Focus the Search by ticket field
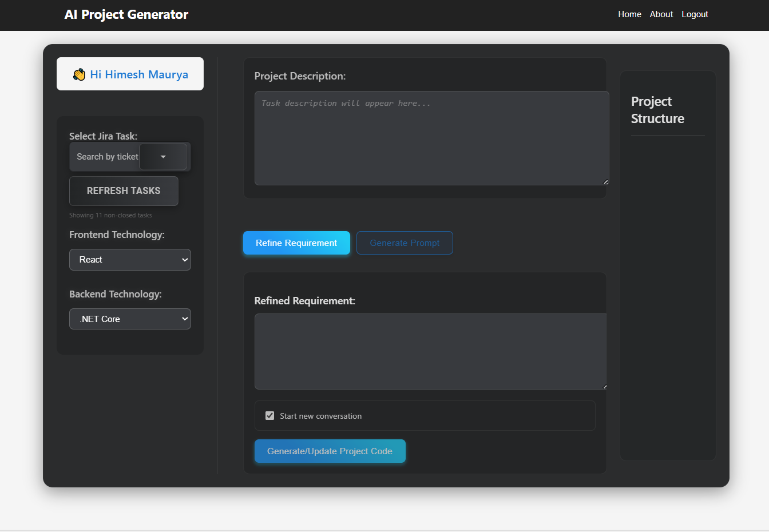The height and width of the screenshot is (532, 769). [x=106, y=157]
